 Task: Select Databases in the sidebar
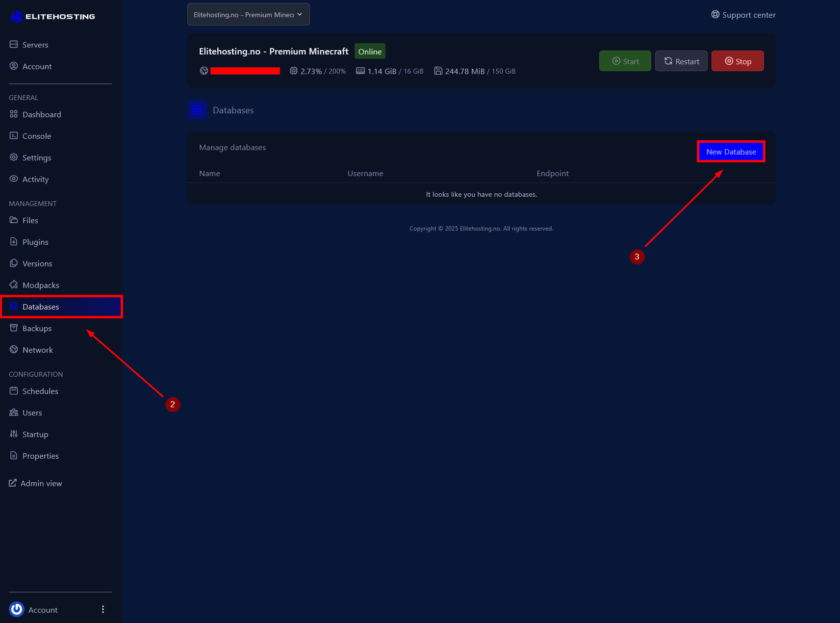pos(61,306)
